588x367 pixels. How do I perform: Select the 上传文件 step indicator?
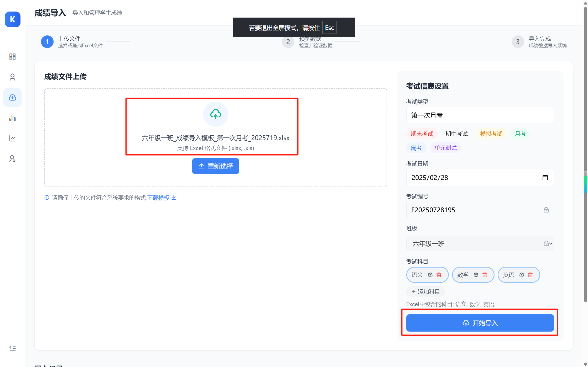47,41
